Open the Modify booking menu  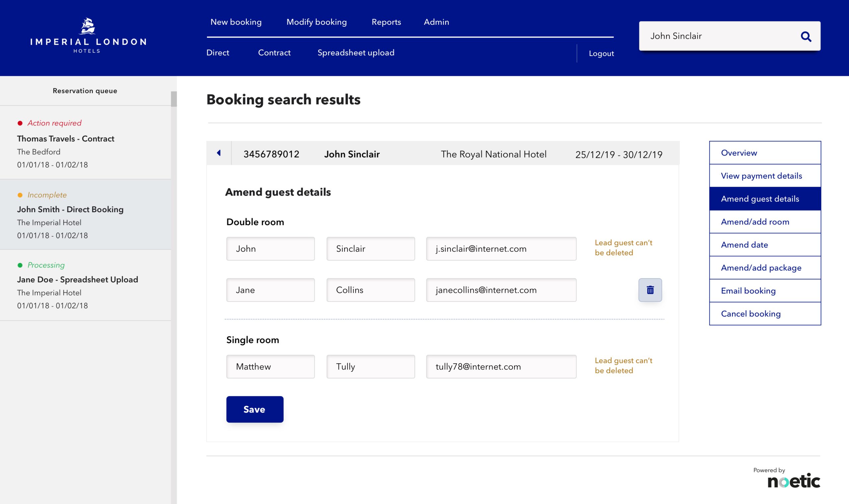click(x=316, y=22)
